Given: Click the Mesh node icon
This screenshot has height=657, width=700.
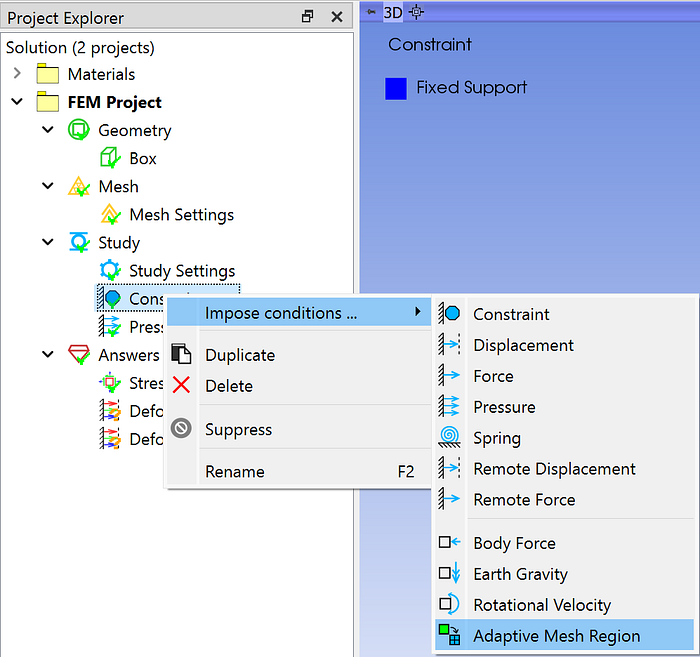Looking at the screenshot, I should tap(79, 186).
